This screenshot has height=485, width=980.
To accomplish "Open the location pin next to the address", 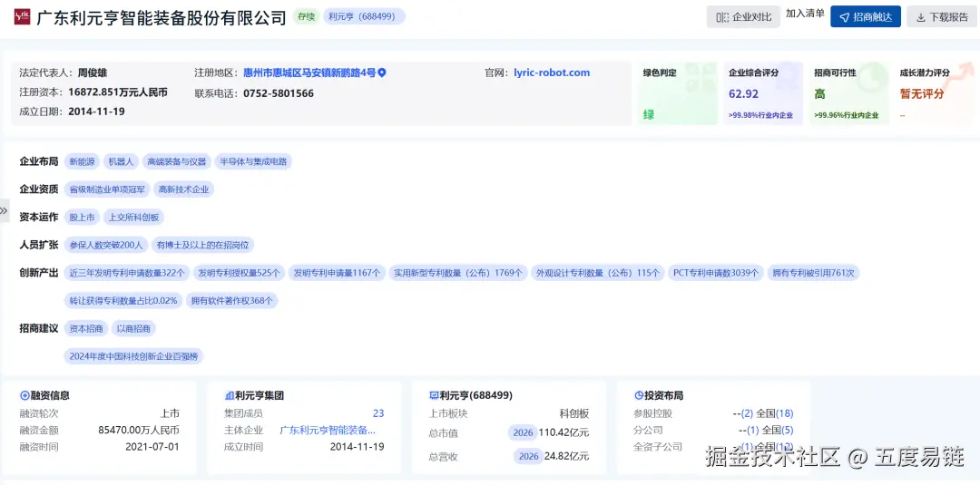I will pyautogui.click(x=382, y=73).
